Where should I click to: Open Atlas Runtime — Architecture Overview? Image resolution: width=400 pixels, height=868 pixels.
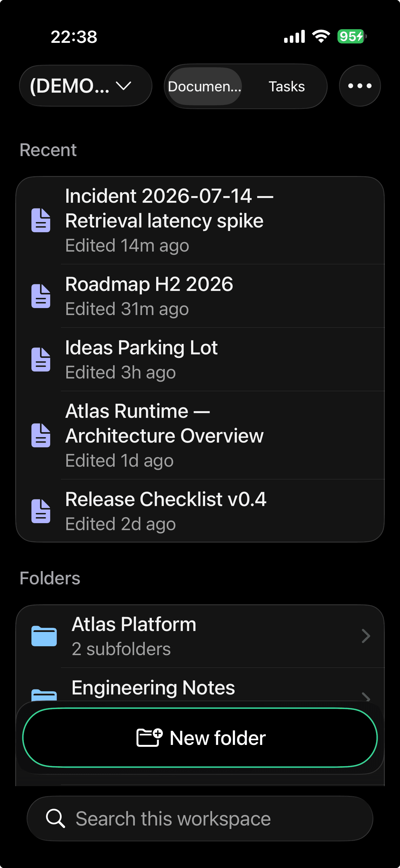[200, 435]
